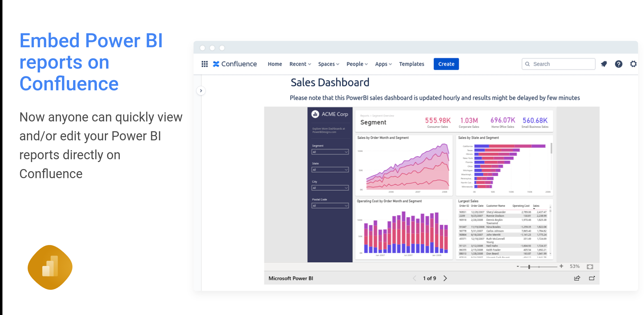
Task: Click Sales by Order Month area chart
Action: (404, 165)
